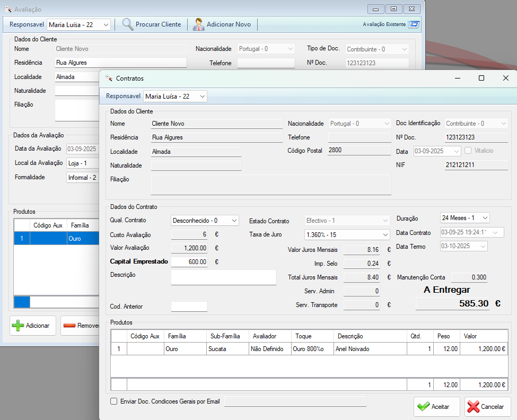Screen dimensions: 517x420
Task: Open the Duração dropdown
Action: [485, 218]
